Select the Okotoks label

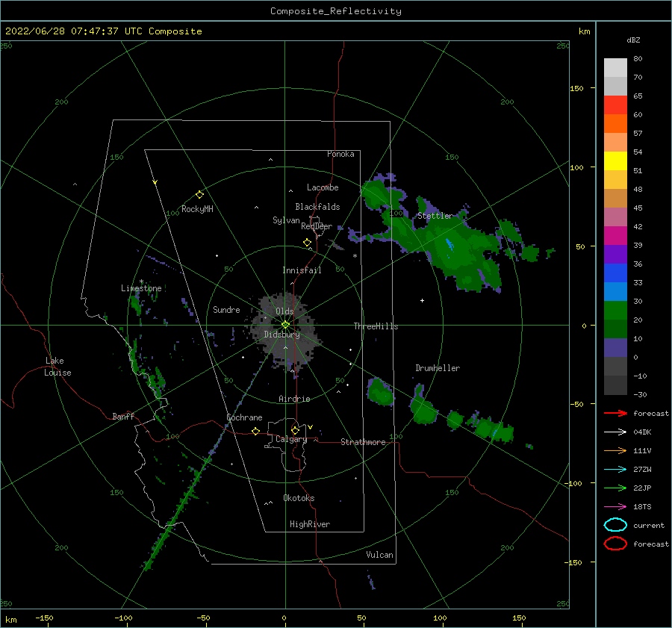[x=299, y=498]
